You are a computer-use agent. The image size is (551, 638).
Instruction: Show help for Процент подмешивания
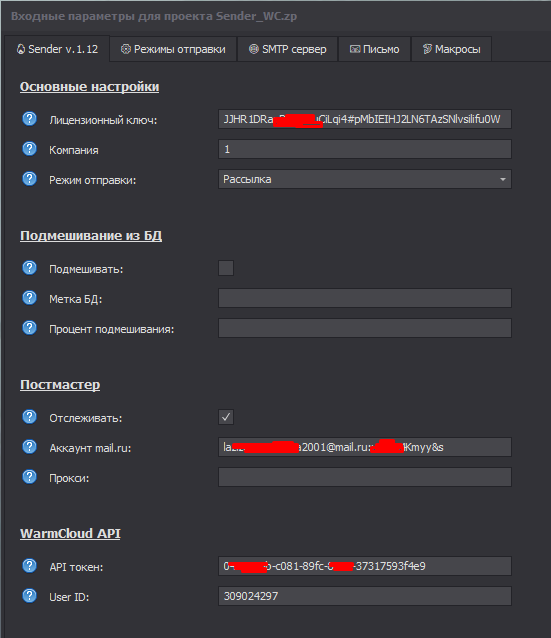pyautogui.click(x=29, y=328)
